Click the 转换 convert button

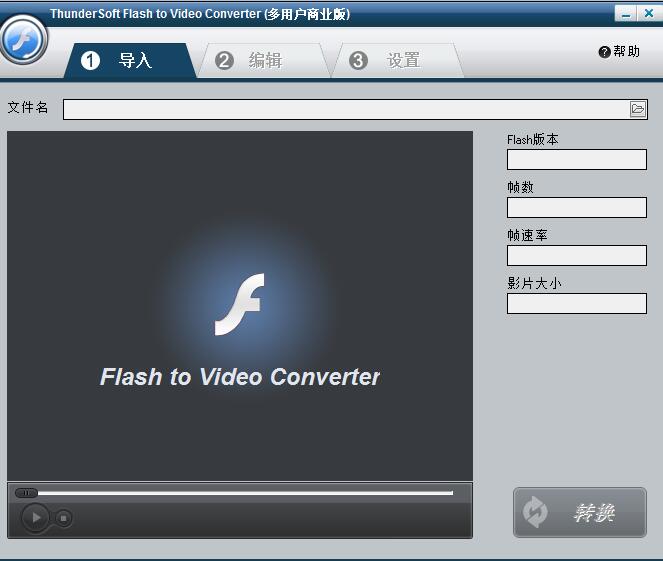[580, 512]
